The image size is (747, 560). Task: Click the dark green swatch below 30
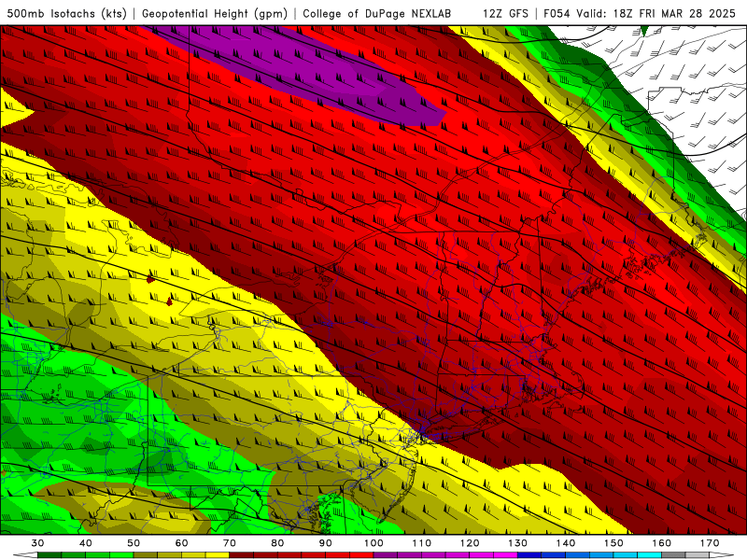click(x=49, y=554)
